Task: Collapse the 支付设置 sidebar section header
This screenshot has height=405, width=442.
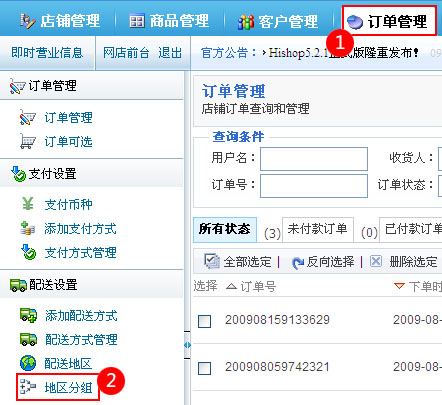Action: (x=92, y=174)
